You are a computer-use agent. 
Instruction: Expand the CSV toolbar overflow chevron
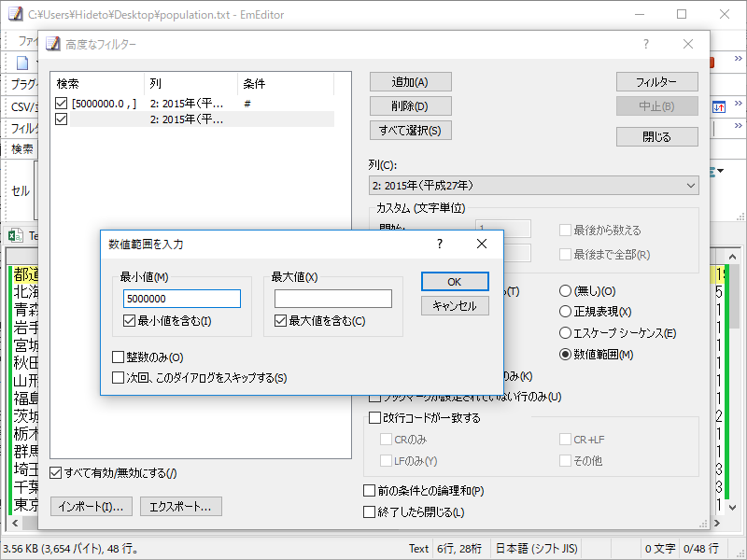coord(738,103)
